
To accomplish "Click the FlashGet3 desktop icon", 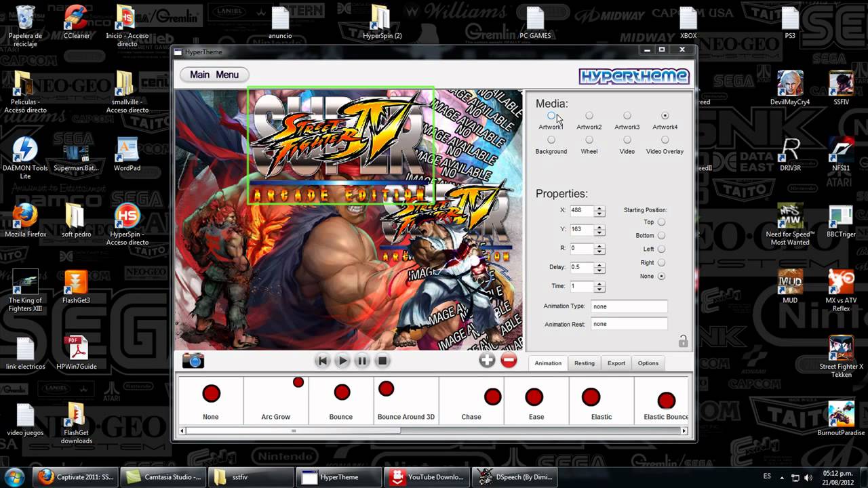I will point(76,287).
